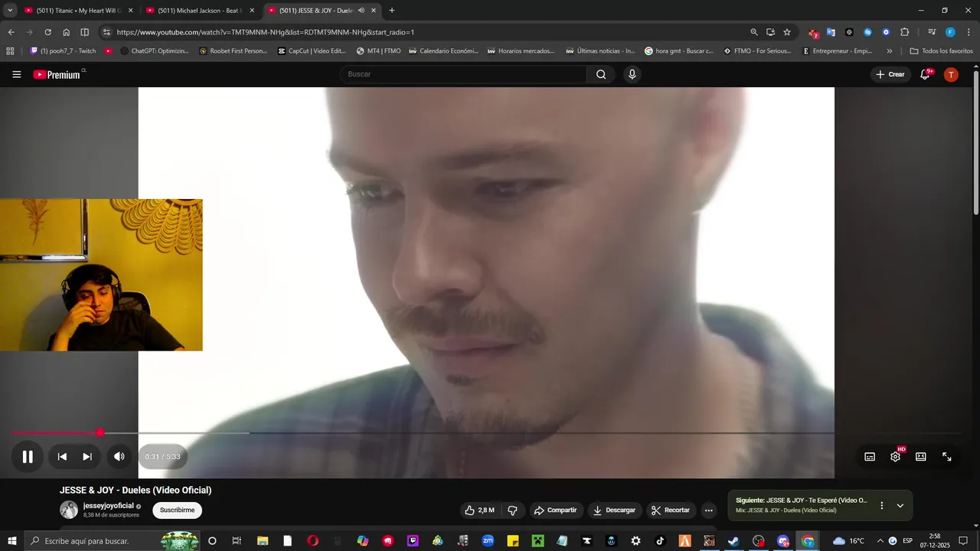
Task: Skip to the previous video
Action: coord(62,457)
